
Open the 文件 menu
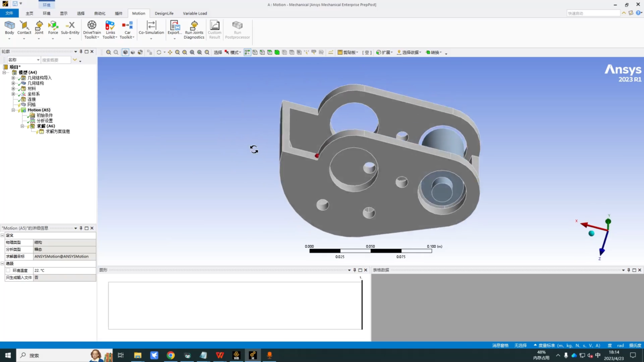[x=9, y=13]
